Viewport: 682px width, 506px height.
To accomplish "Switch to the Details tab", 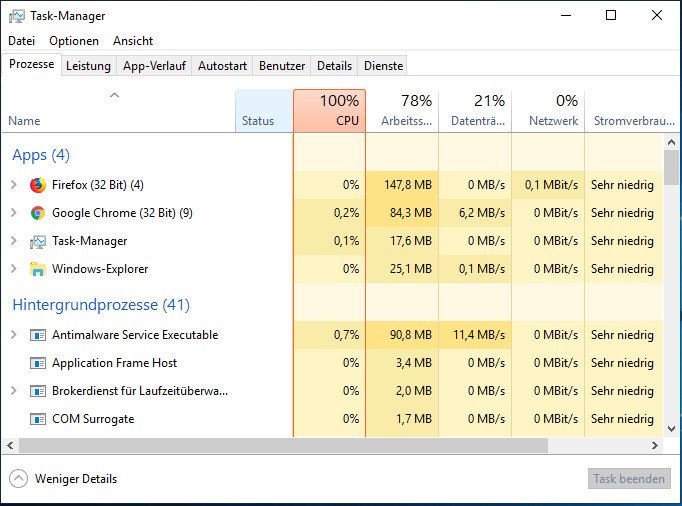I will tap(334, 66).
